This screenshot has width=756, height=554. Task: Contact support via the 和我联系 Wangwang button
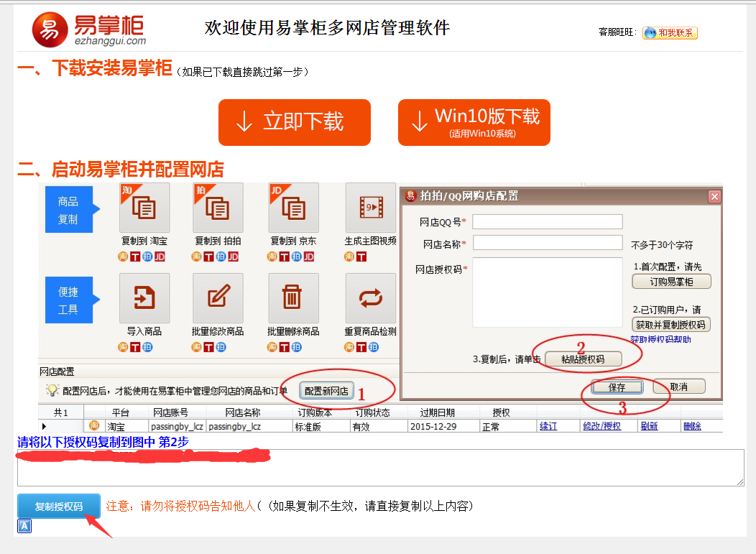point(670,33)
